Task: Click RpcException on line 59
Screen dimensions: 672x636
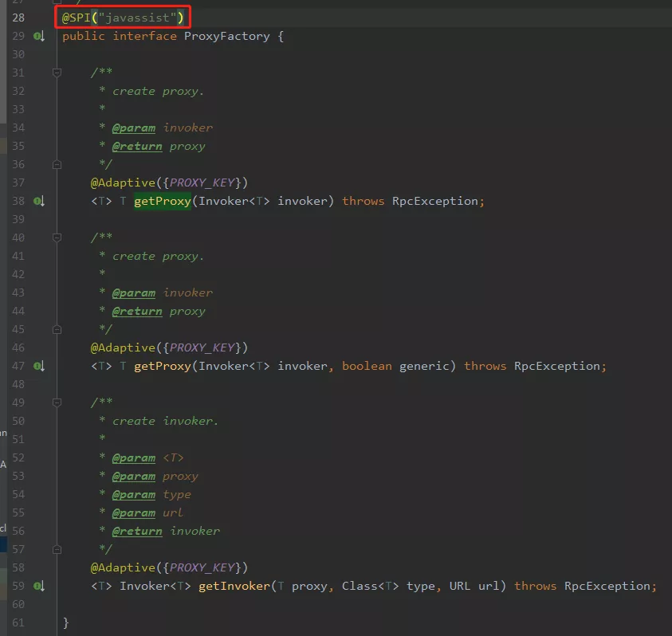Action: 607,587
